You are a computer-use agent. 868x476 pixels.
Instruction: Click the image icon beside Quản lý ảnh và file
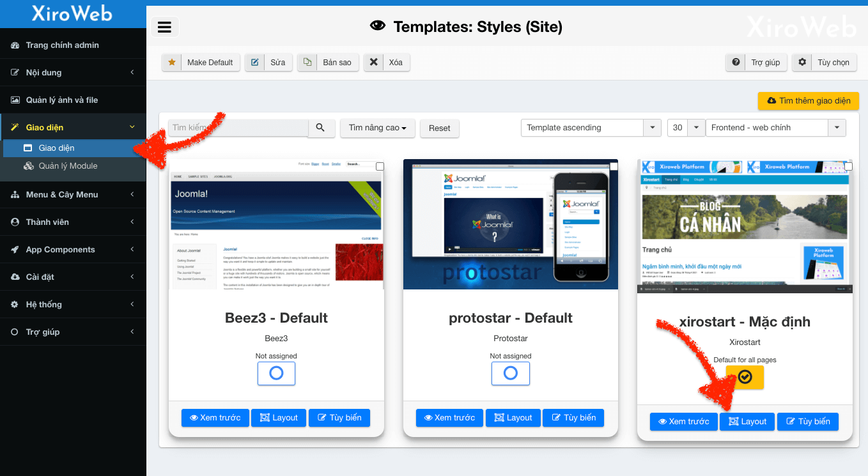pyautogui.click(x=15, y=100)
